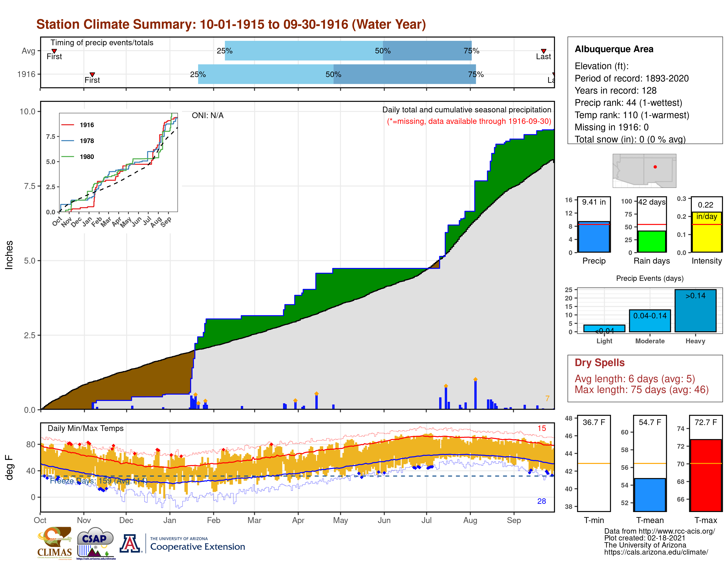Click the 1916 row 50% label
Viewport: 728px width, 563px height.
click(x=333, y=74)
